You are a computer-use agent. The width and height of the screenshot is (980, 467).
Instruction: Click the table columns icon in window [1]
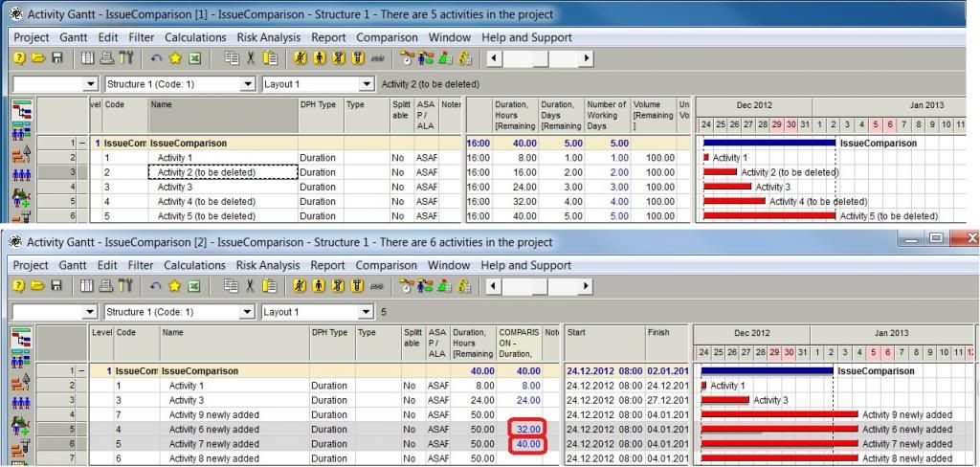[x=87, y=58]
